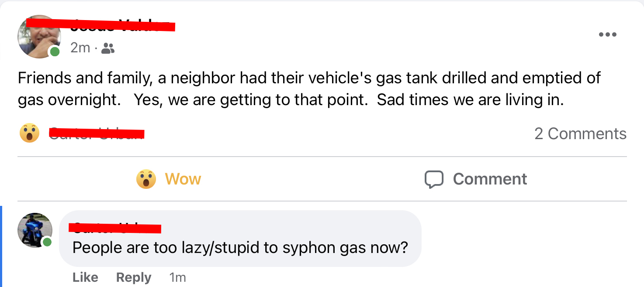Open the post author's profile picture

click(x=38, y=37)
